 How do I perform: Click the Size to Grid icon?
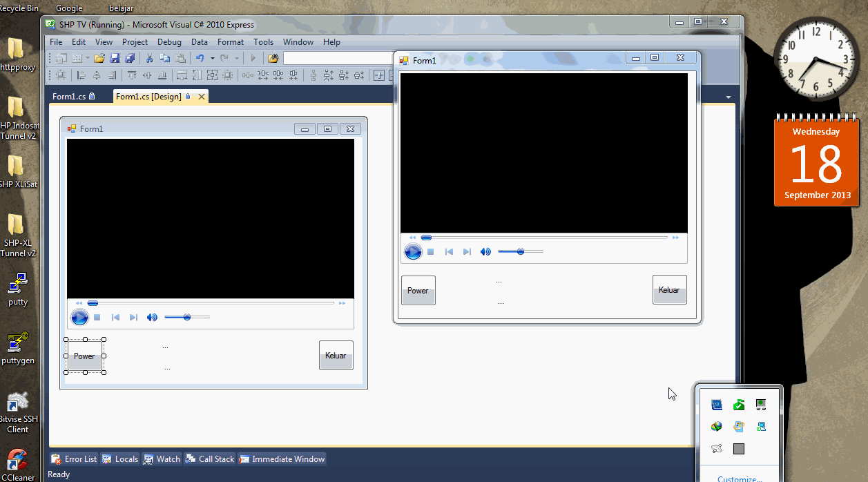(227, 75)
